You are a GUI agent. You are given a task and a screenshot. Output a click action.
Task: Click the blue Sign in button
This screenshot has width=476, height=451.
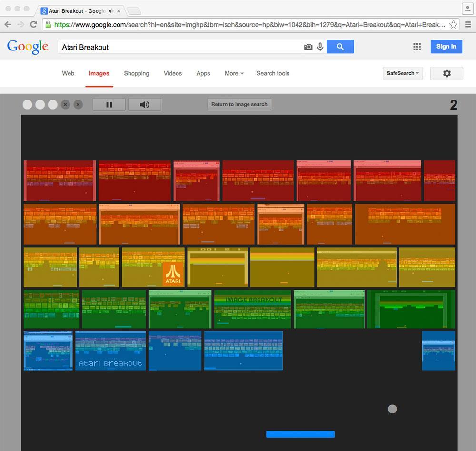(x=446, y=47)
